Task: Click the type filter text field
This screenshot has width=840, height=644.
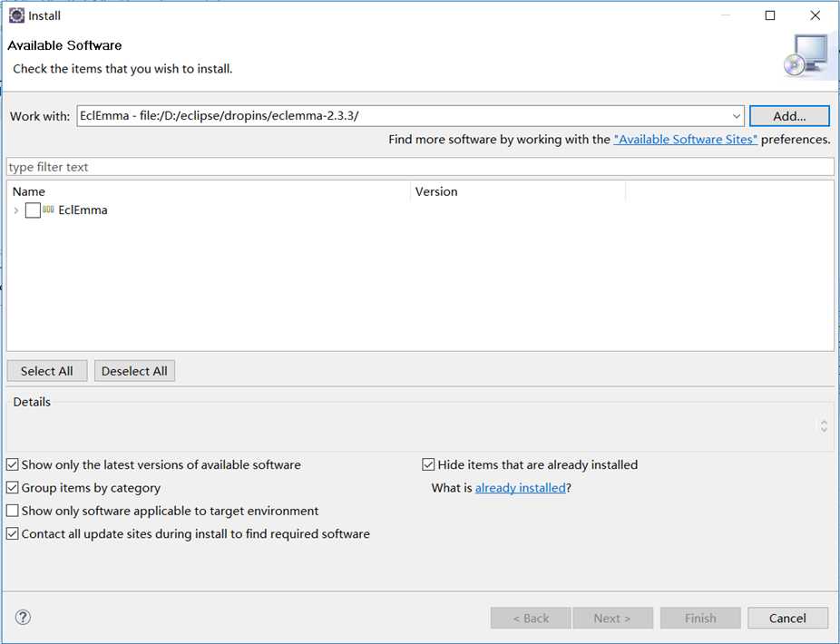Action: point(420,167)
